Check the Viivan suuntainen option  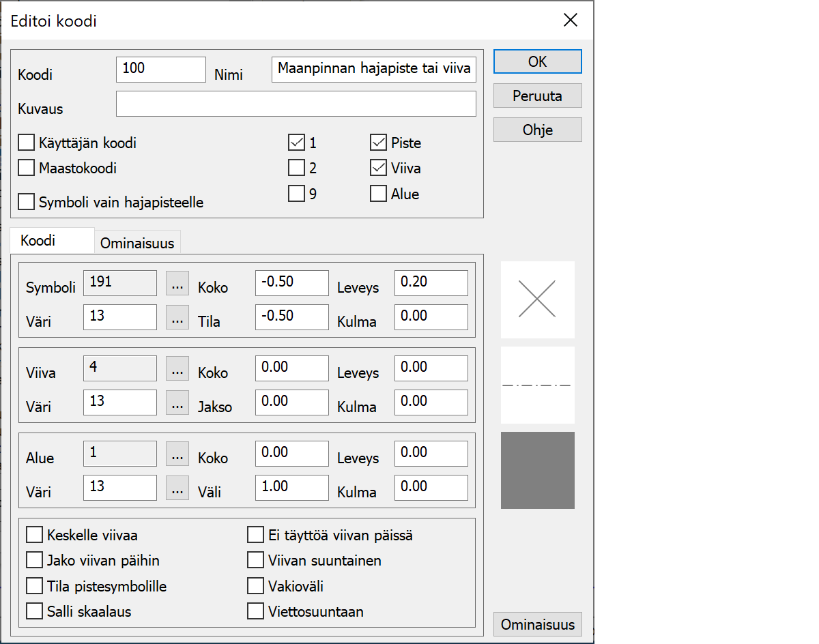pyautogui.click(x=255, y=560)
